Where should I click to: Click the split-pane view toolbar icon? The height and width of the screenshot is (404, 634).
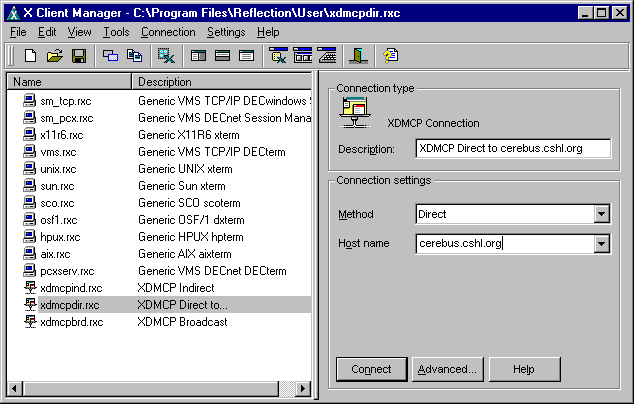(x=198, y=56)
